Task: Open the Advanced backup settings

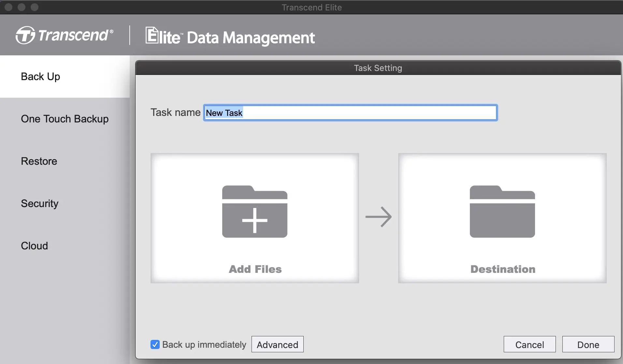Action: click(277, 344)
